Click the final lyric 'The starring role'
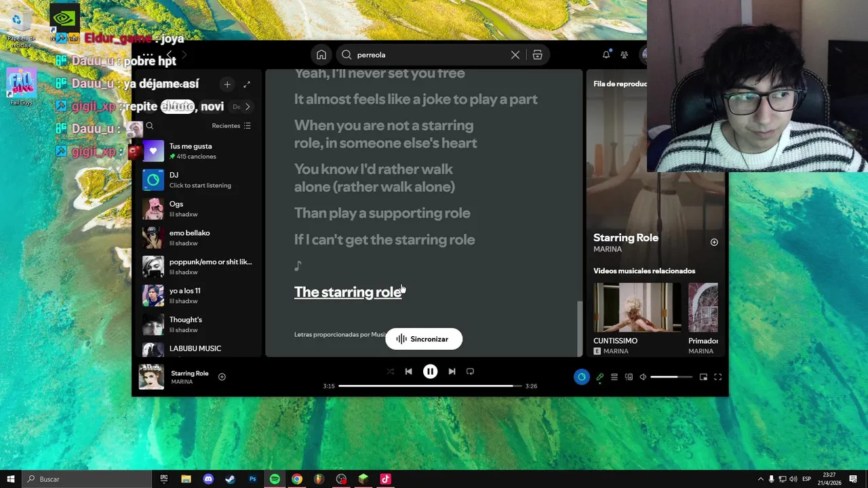The image size is (868, 488). click(x=349, y=292)
